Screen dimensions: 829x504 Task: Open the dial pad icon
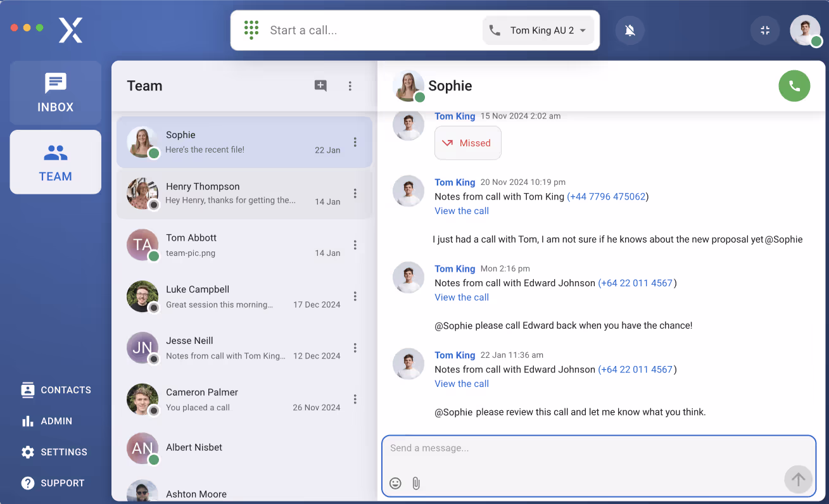[x=251, y=30]
